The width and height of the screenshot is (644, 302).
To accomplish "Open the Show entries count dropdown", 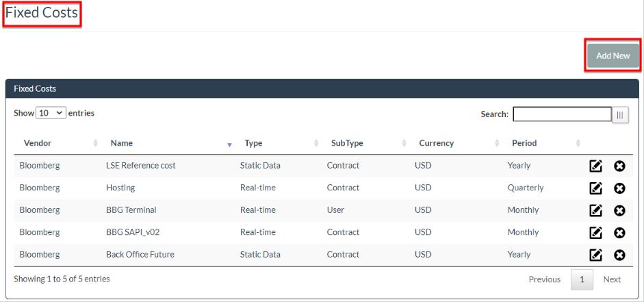I will [x=51, y=113].
